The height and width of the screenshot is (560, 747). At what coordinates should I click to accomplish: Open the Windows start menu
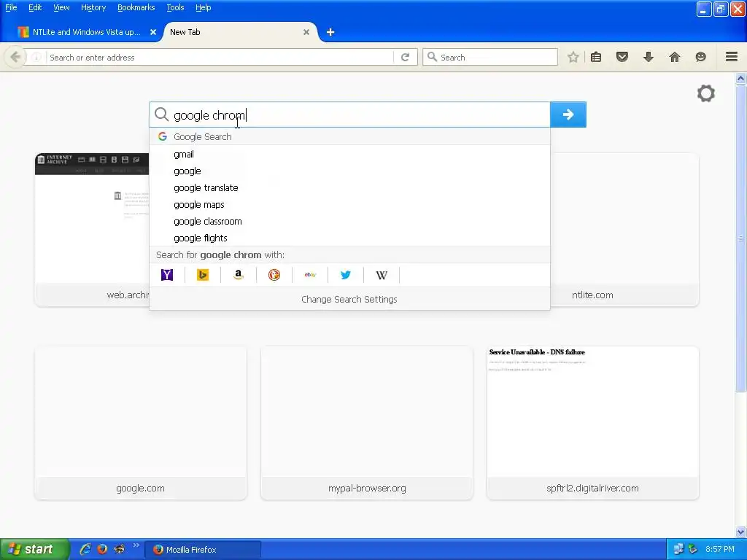click(34, 549)
